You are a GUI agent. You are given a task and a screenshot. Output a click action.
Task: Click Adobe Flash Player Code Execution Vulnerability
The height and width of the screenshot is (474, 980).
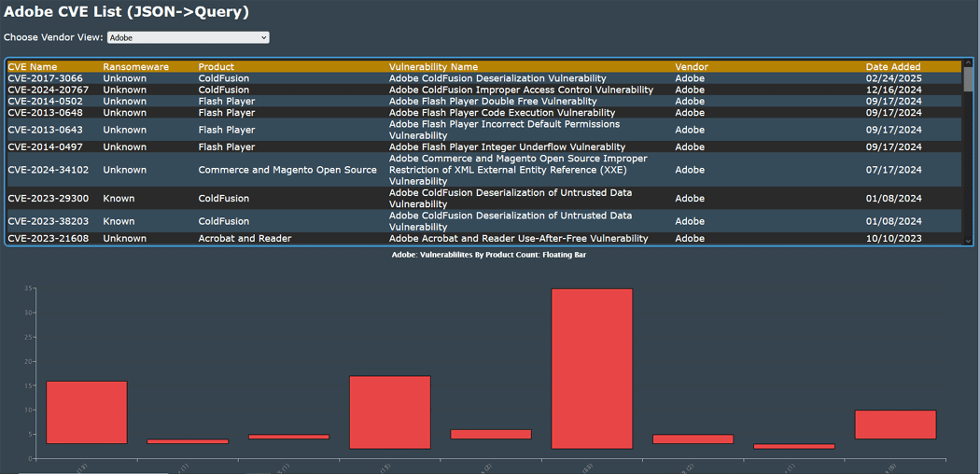(502, 112)
